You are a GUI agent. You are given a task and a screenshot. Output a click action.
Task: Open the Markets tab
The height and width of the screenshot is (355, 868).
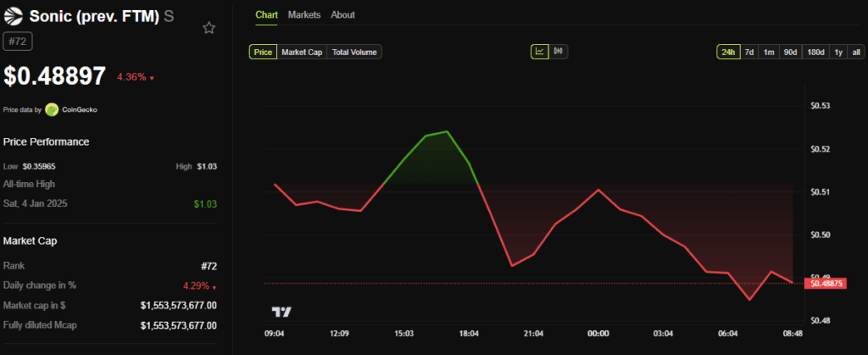tap(304, 15)
